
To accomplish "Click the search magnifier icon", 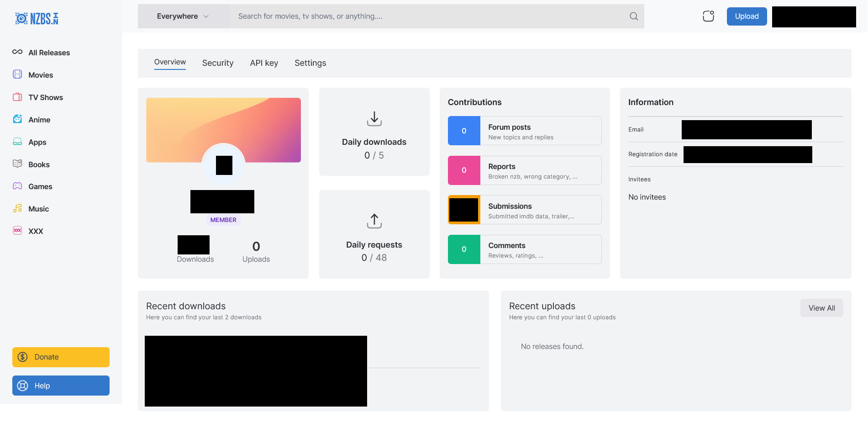I will tap(634, 16).
